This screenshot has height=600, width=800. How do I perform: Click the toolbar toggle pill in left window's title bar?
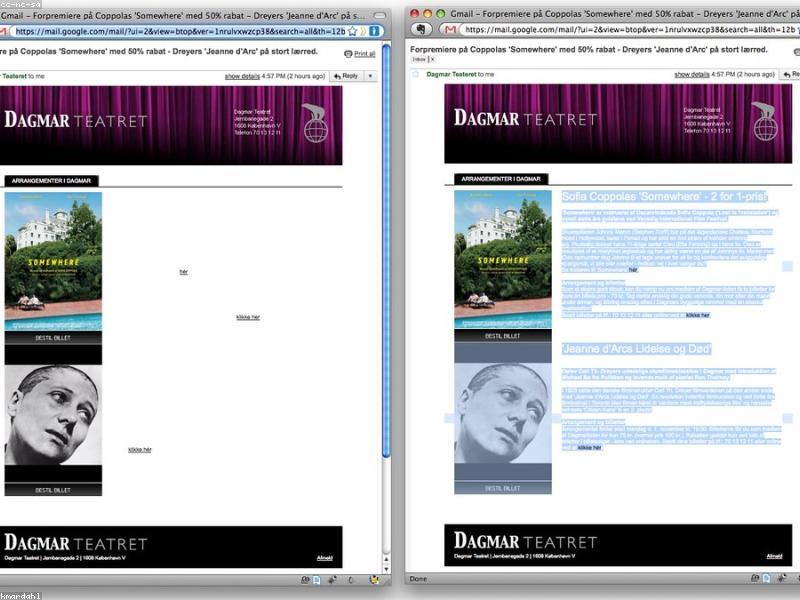(x=380, y=15)
